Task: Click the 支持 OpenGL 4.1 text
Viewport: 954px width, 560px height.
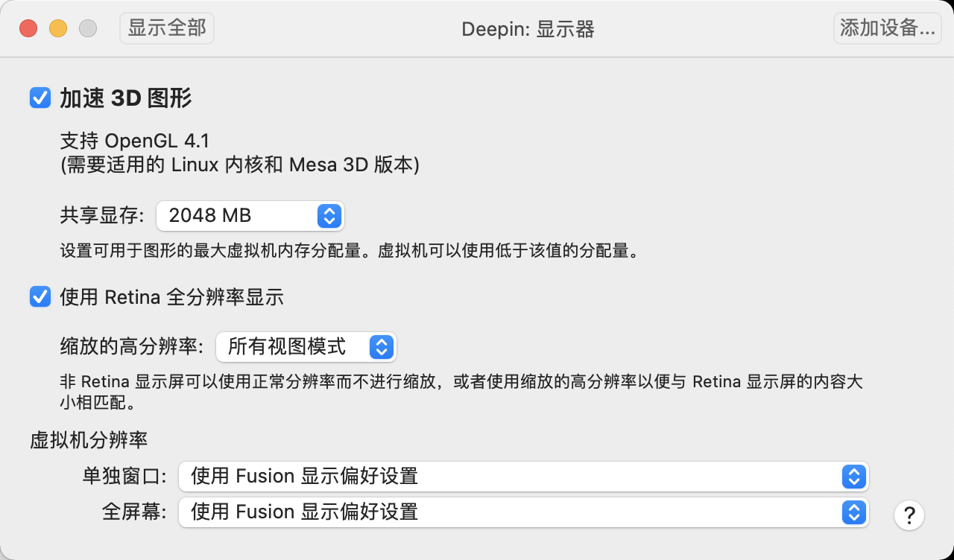Action: pyautogui.click(x=135, y=140)
